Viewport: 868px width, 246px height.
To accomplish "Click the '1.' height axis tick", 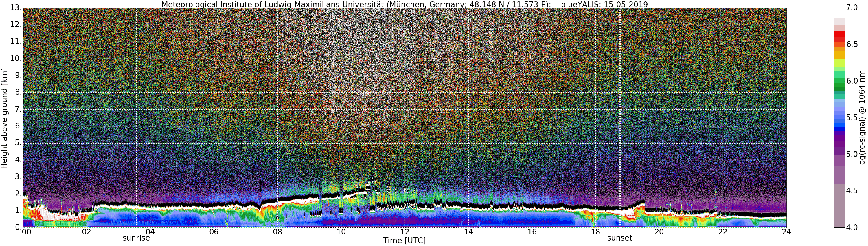I will pyautogui.click(x=18, y=210).
